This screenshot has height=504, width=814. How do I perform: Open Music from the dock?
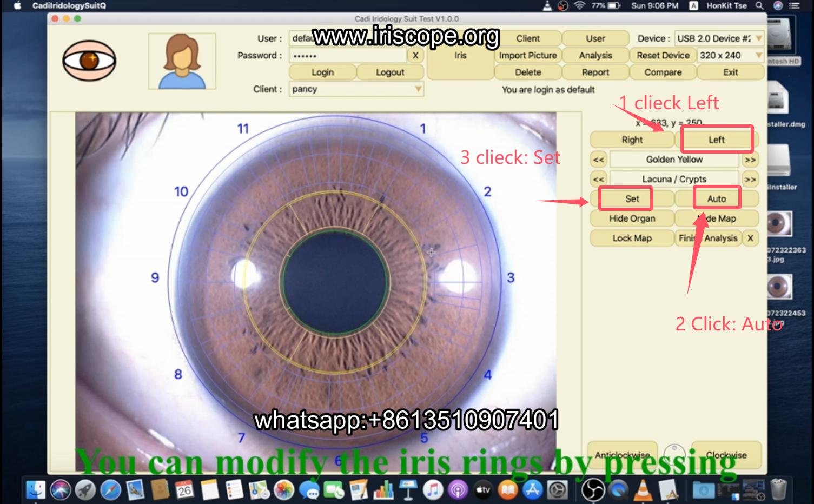[x=433, y=490]
